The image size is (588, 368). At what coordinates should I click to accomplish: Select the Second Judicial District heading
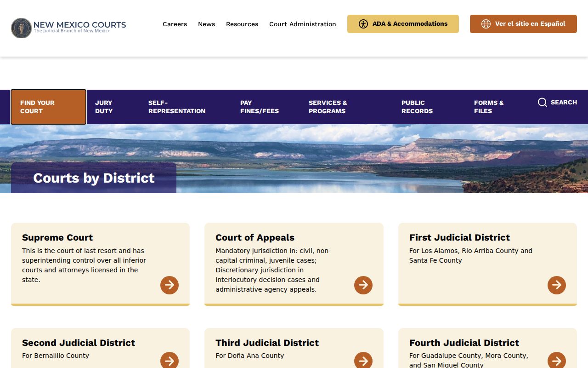[79, 343]
